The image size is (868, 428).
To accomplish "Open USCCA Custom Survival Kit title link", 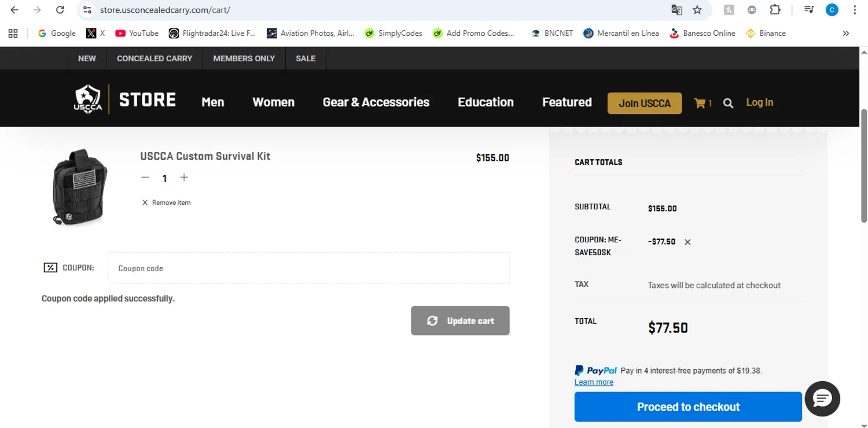I will point(205,156).
